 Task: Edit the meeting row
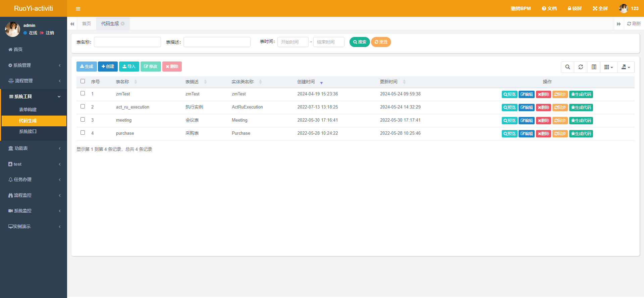click(527, 121)
